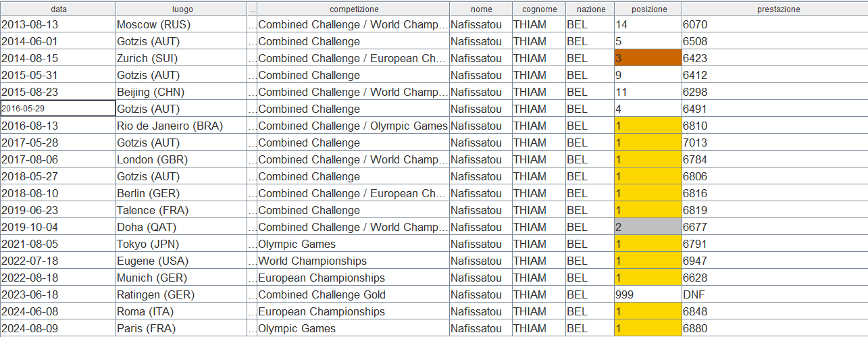Select the gold position cell for Paris

pyautogui.click(x=648, y=328)
